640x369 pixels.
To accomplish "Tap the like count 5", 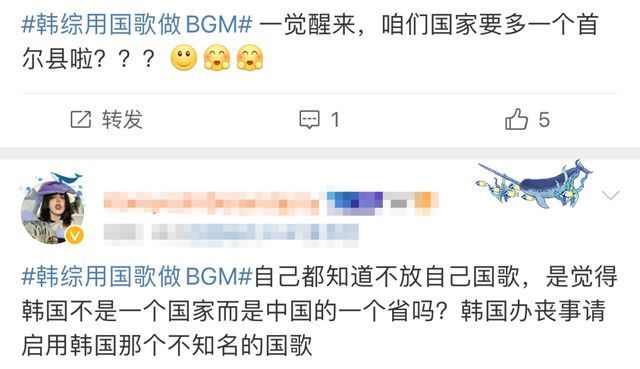I will pyautogui.click(x=544, y=120).
